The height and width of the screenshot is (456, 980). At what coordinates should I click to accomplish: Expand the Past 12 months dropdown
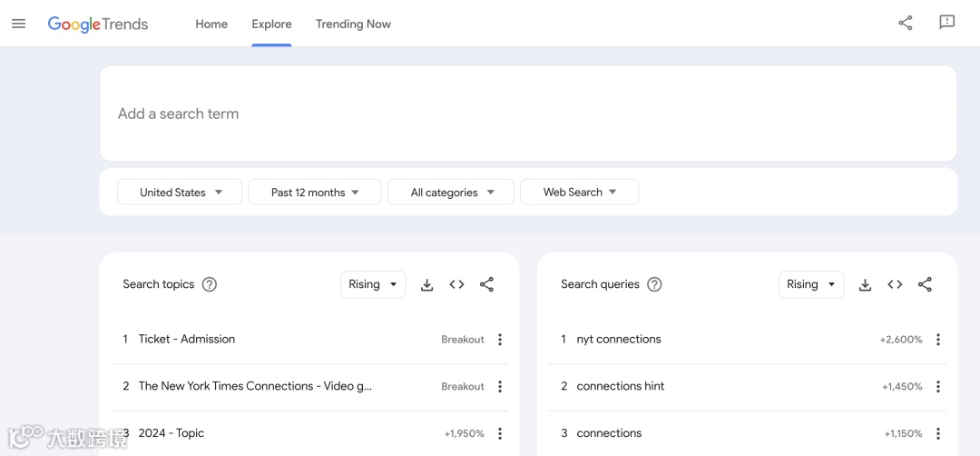click(314, 193)
